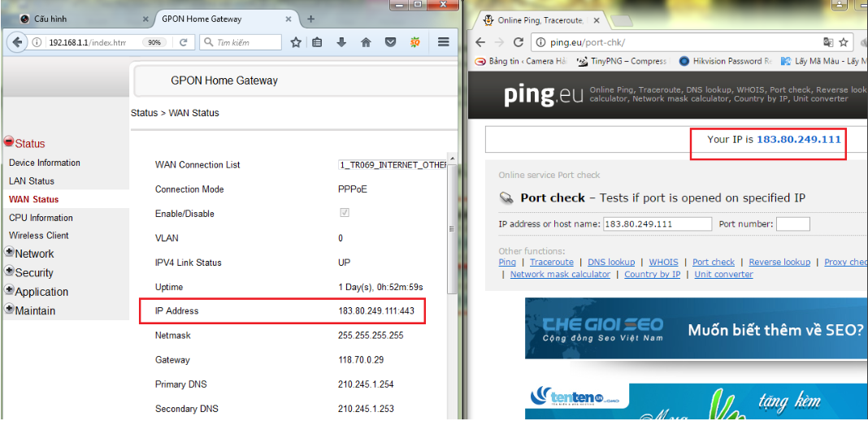The image size is (868, 421).
Task: Open the WHOIS link
Action: point(663,263)
